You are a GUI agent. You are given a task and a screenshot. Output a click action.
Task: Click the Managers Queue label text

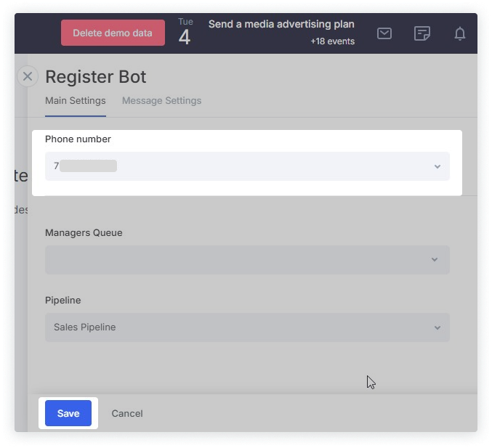click(x=84, y=233)
